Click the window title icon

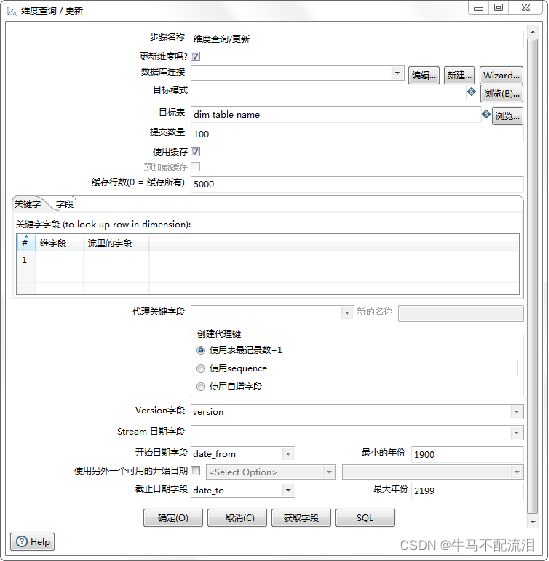coord(11,11)
